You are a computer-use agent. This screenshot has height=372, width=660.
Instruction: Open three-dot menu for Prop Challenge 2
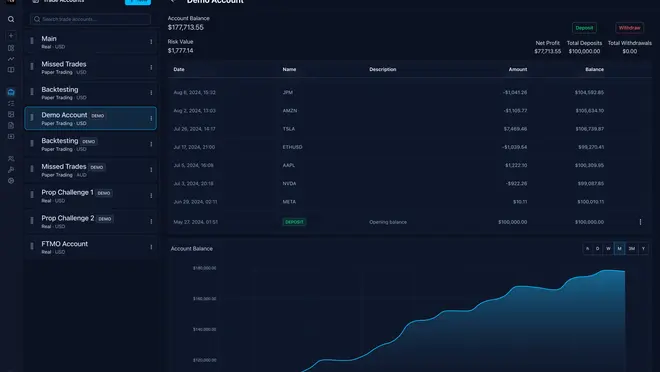(x=151, y=221)
